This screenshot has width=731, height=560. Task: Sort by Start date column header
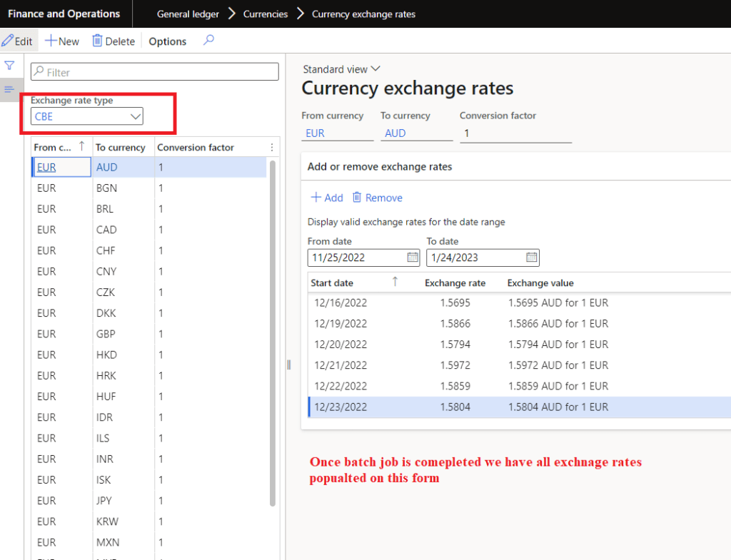(332, 282)
